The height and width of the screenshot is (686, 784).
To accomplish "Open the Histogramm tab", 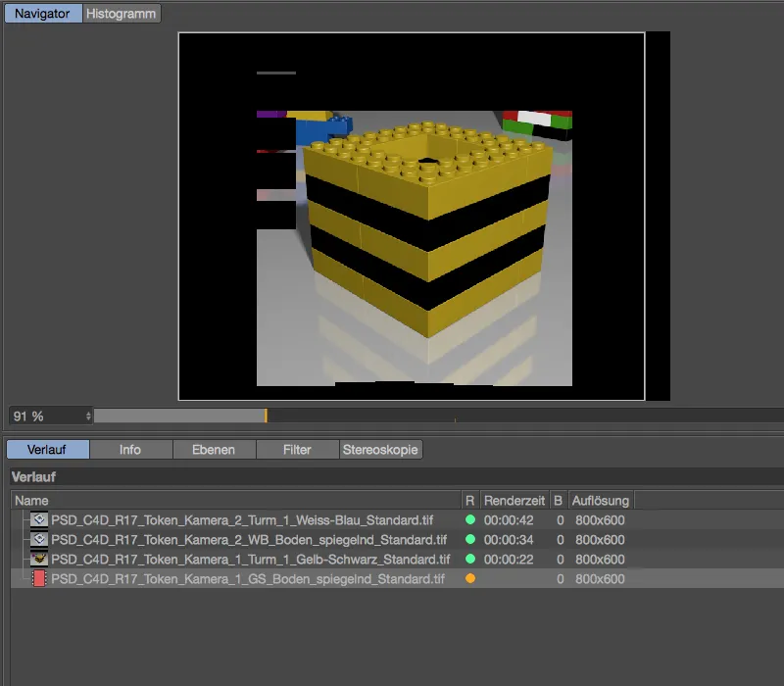I will coord(121,14).
